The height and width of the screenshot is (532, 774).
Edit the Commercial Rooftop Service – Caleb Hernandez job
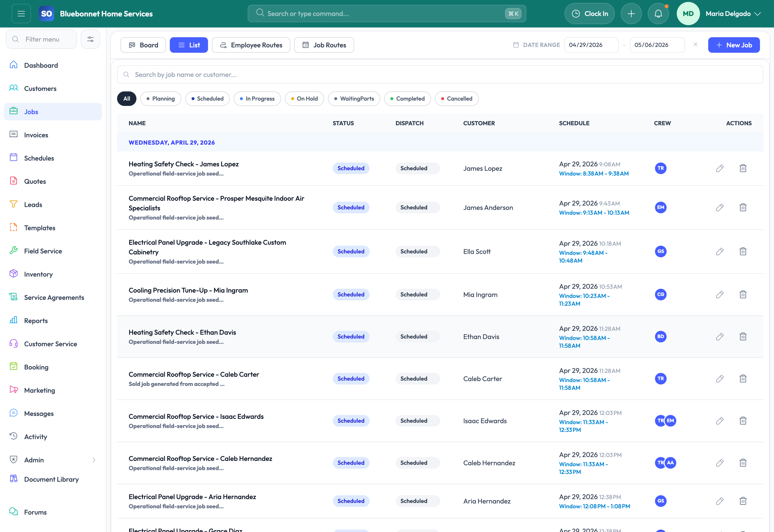click(720, 463)
